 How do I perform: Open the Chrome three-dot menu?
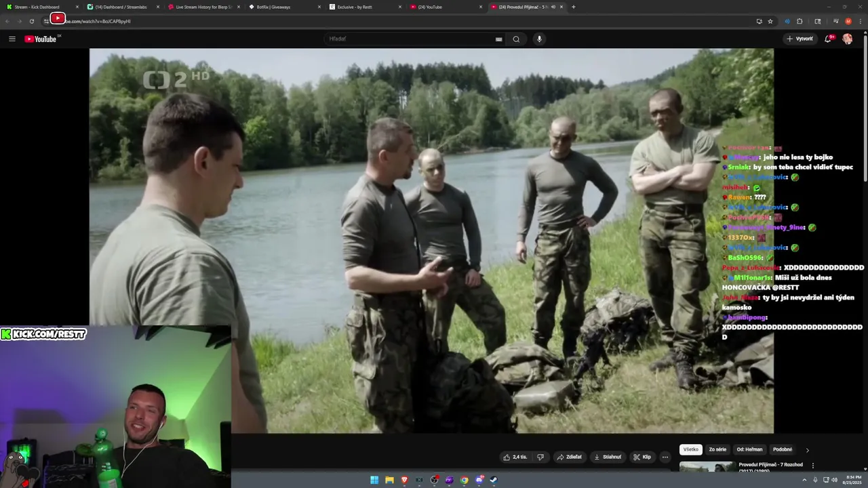pos(860,21)
